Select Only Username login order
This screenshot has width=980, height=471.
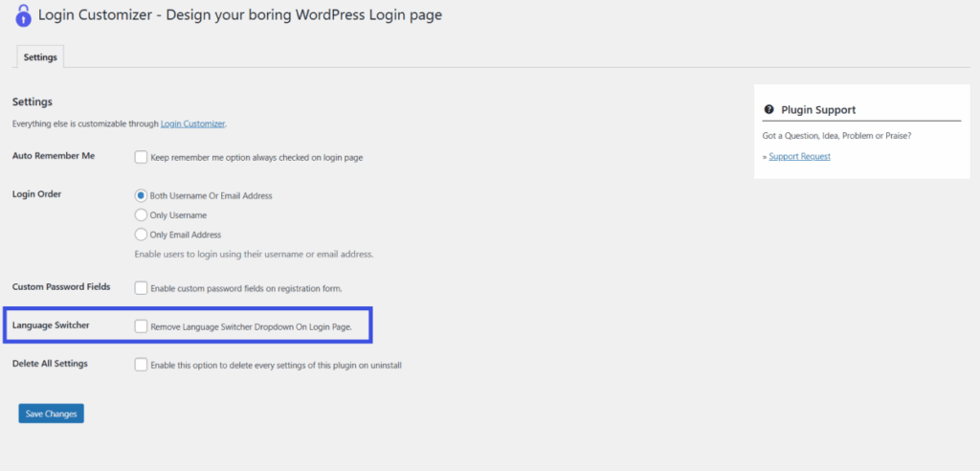[141, 214]
